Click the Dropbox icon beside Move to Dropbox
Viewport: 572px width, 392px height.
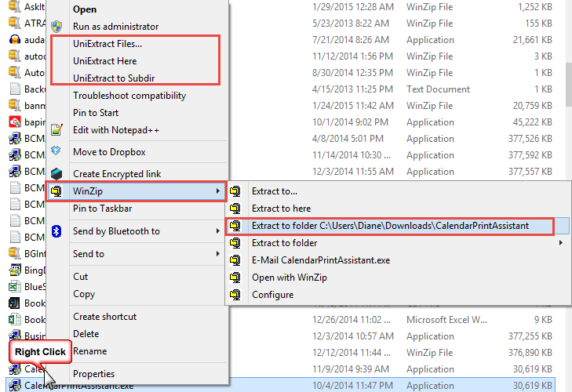(x=56, y=151)
